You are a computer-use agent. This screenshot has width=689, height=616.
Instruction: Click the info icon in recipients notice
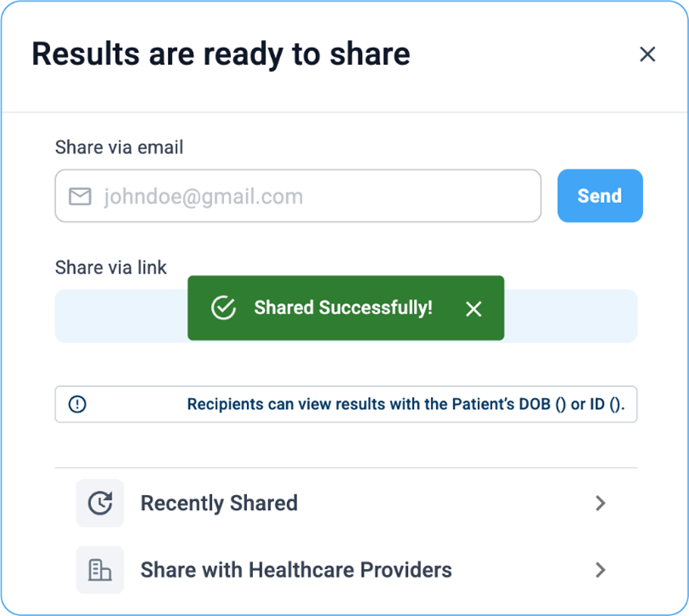[78, 405]
